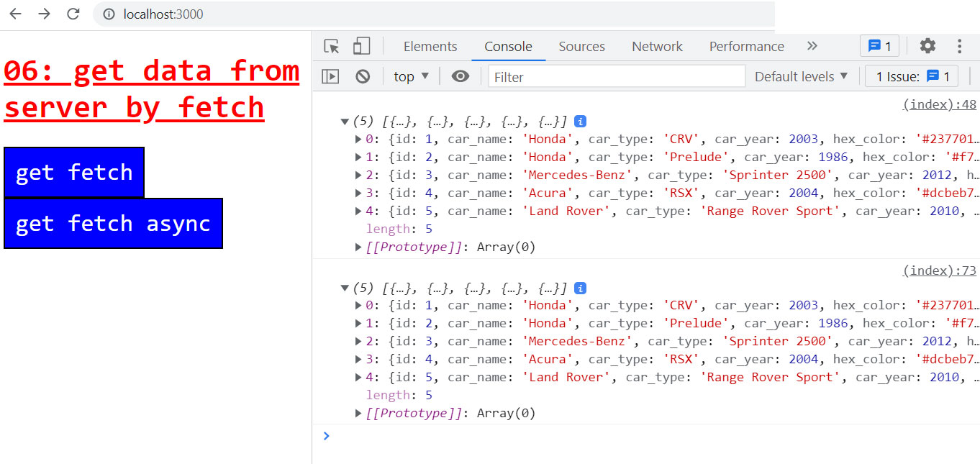
Task: Open live expression eye icon
Action: pos(460,76)
